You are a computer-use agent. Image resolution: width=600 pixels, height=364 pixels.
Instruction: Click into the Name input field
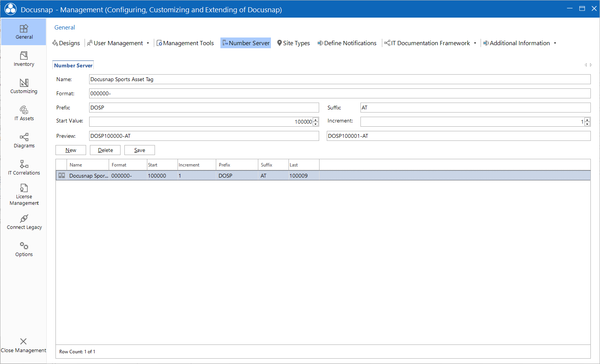click(340, 79)
